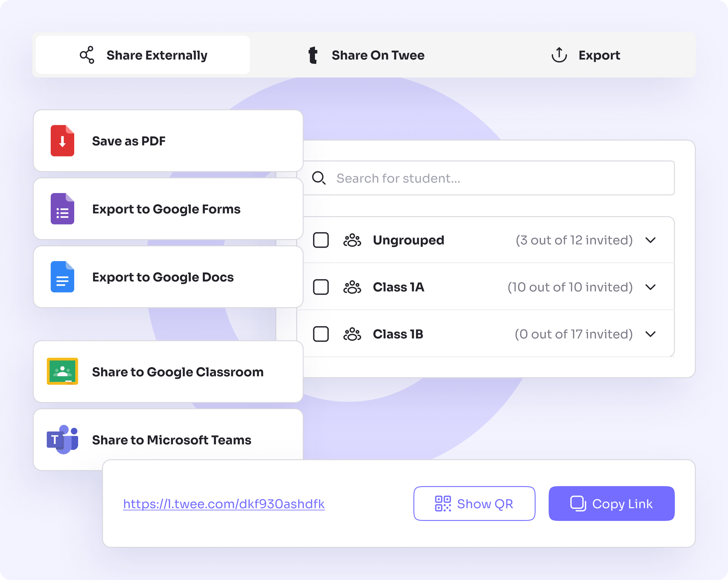The width and height of the screenshot is (728, 580).
Task: Expand the Ungrouped student list
Action: tap(651, 240)
